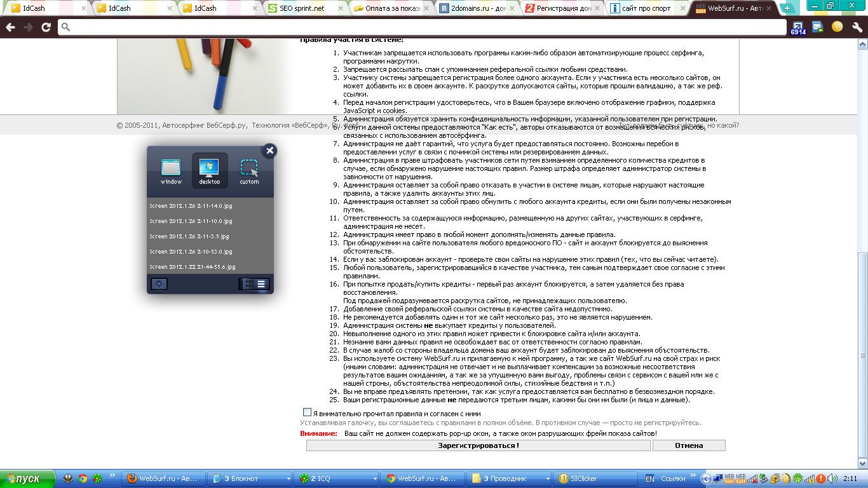Launch the first quick launch icon next to Chrome
868x488 pixels.
[68, 478]
